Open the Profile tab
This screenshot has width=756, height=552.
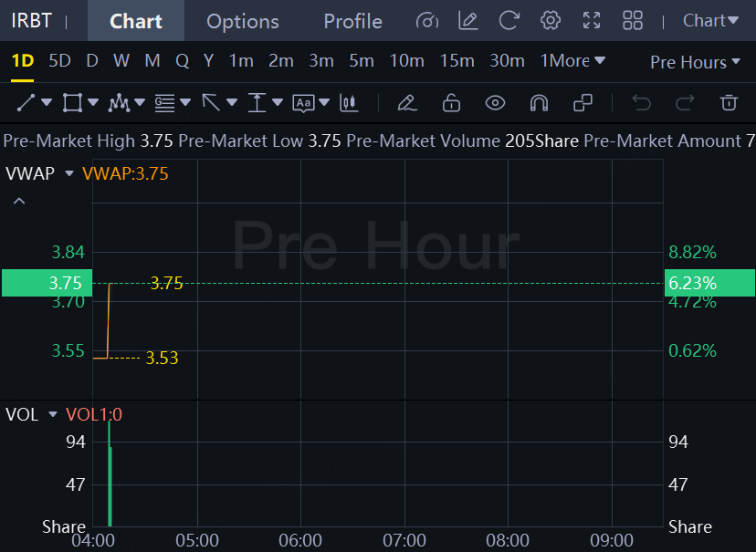click(x=352, y=21)
